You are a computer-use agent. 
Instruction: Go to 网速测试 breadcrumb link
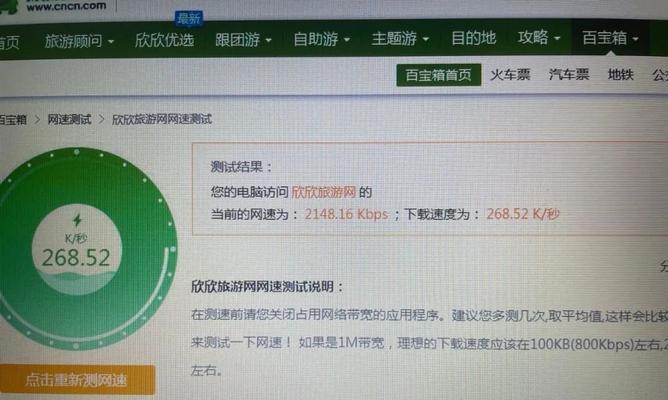click(69, 119)
